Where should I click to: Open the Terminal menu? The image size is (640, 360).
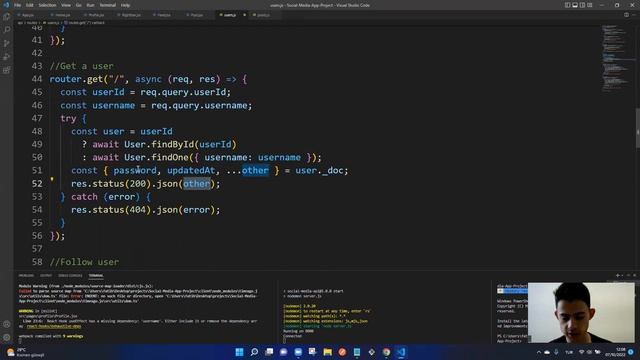tap(107, 5)
